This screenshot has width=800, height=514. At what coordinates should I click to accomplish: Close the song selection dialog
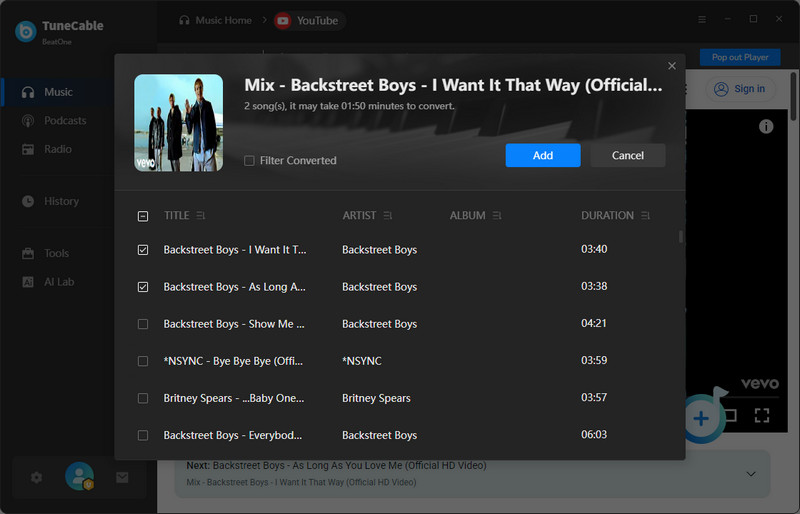672,66
